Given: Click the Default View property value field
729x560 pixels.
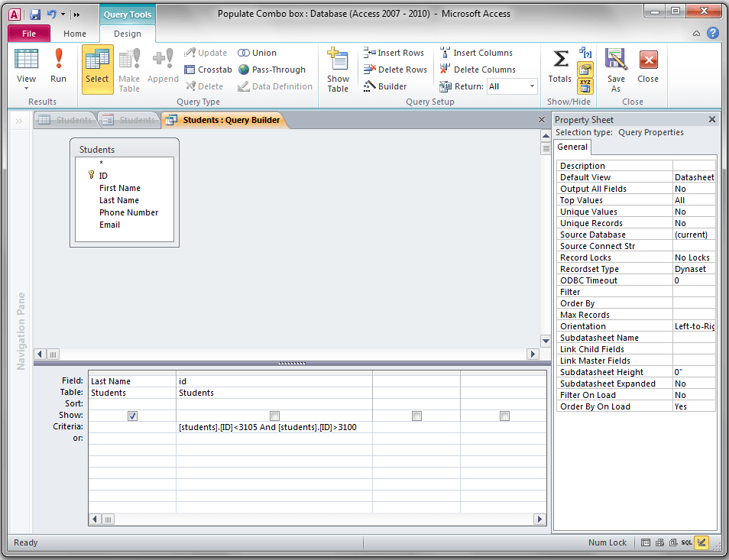Looking at the screenshot, I should click(x=694, y=177).
